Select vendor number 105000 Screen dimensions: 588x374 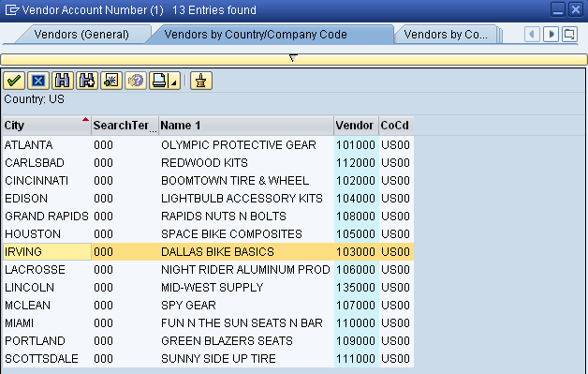[x=356, y=234]
